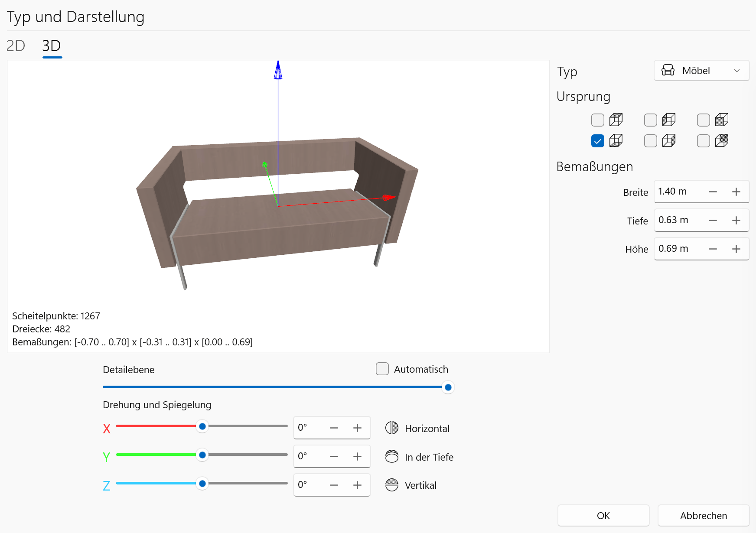Viewport: 756px width, 533px height.
Task: Enable the Automatisch checkbox
Action: point(382,369)
